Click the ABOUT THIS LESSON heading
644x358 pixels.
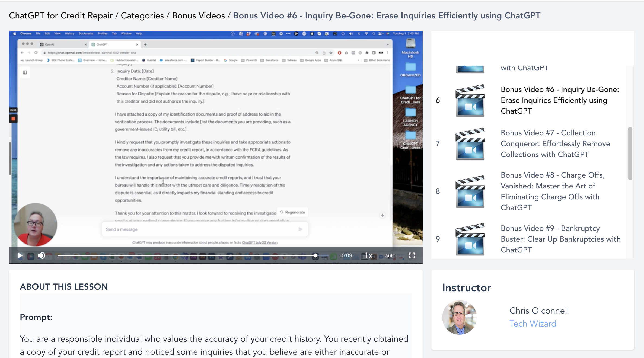pyautogui.click(x=64, y=287)
